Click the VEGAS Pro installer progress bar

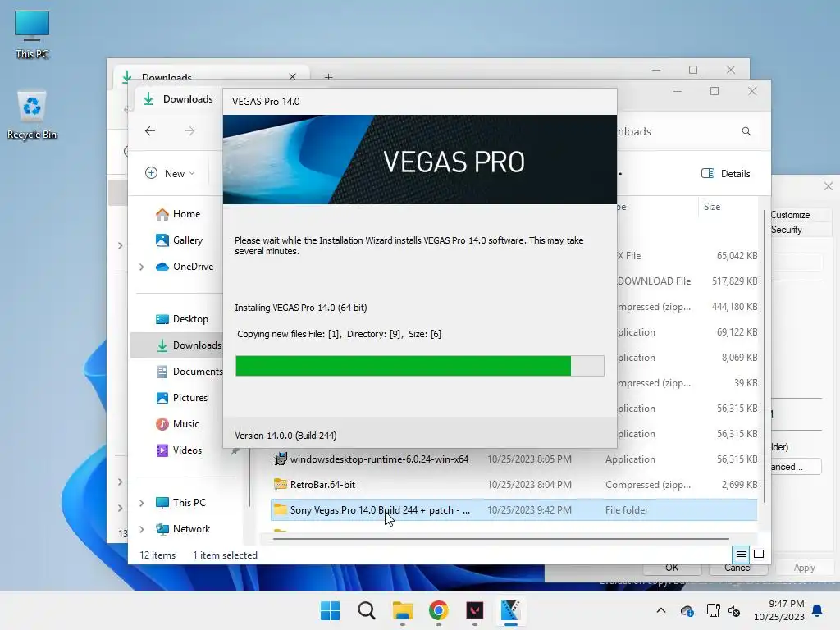point(419,365)
